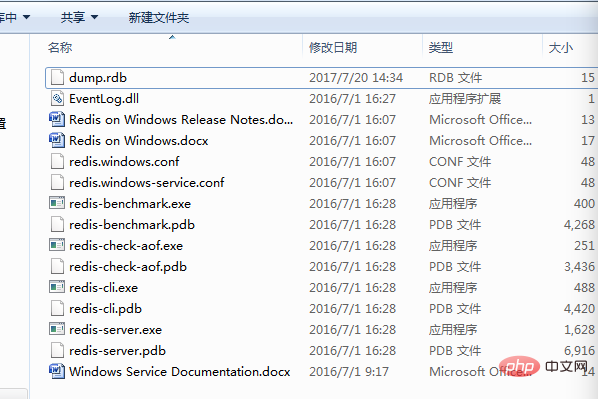Select the redis-benchmark.exe file name
598x399 pixels.
pos(130,204)
